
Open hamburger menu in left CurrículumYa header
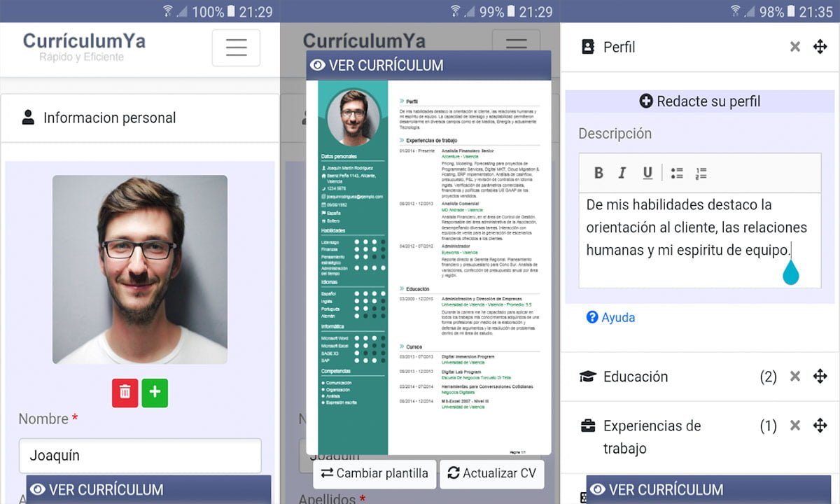(236, 48)
